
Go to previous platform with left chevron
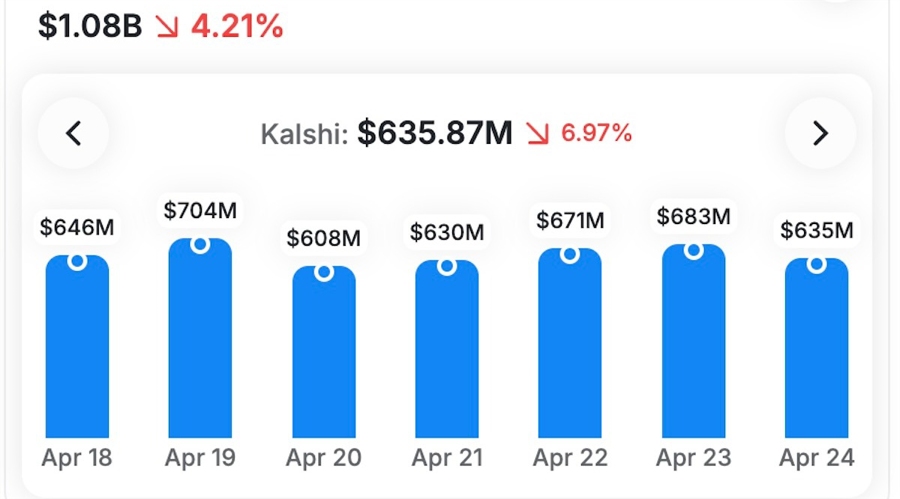click(73, 133)
